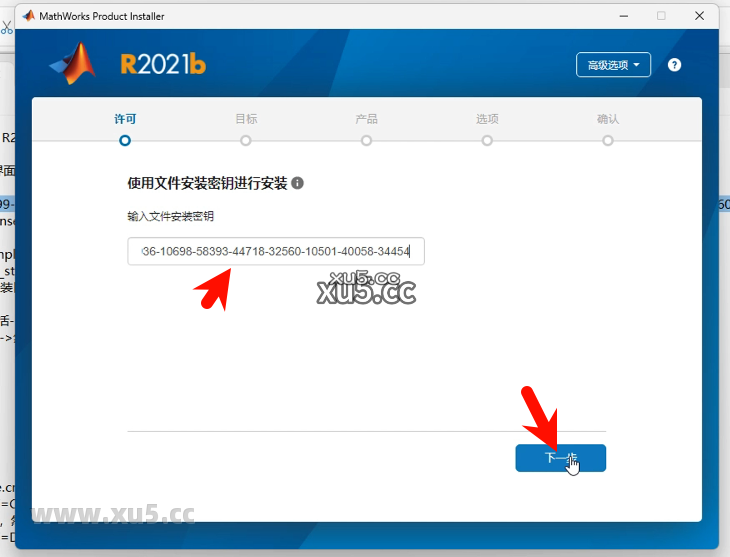Click the 许可 step circle indicator

tap(125, 141)
